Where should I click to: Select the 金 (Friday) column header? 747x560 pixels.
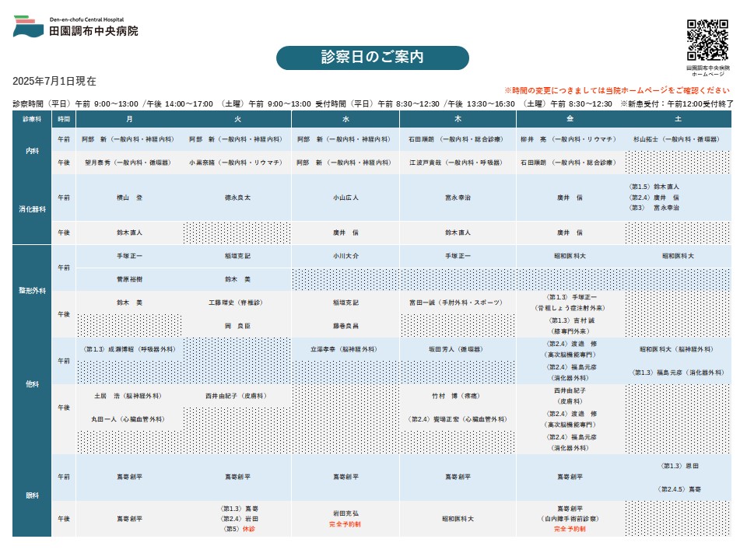coord(570,119)
